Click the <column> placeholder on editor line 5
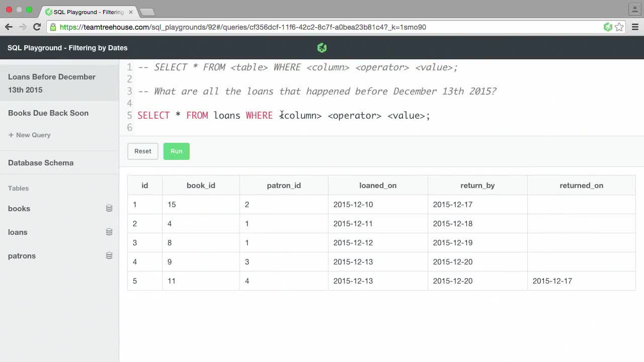 pos(300,115)
